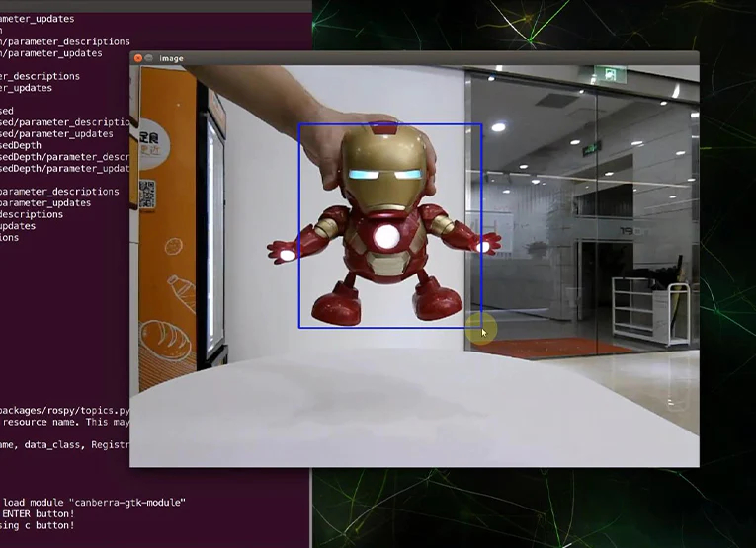Click the terminal line 'er_descriptions'
The height and width of the screenshot is (548, 756).
coord(40,77)
